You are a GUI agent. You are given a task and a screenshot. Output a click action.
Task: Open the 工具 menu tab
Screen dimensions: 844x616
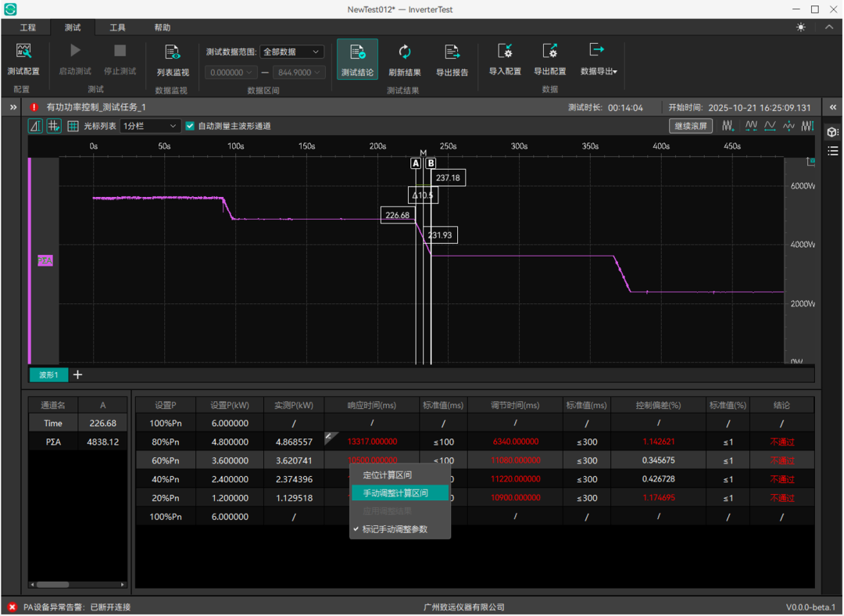[117, 27]
